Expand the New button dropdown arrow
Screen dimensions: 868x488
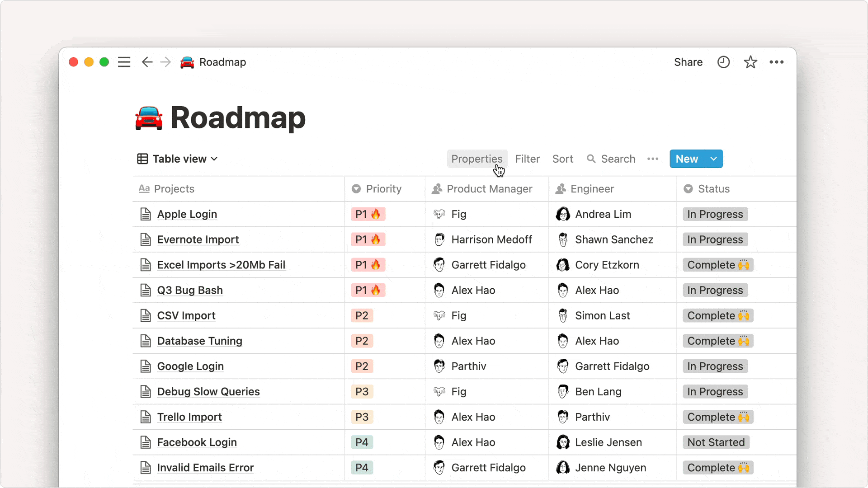point(713,159)
